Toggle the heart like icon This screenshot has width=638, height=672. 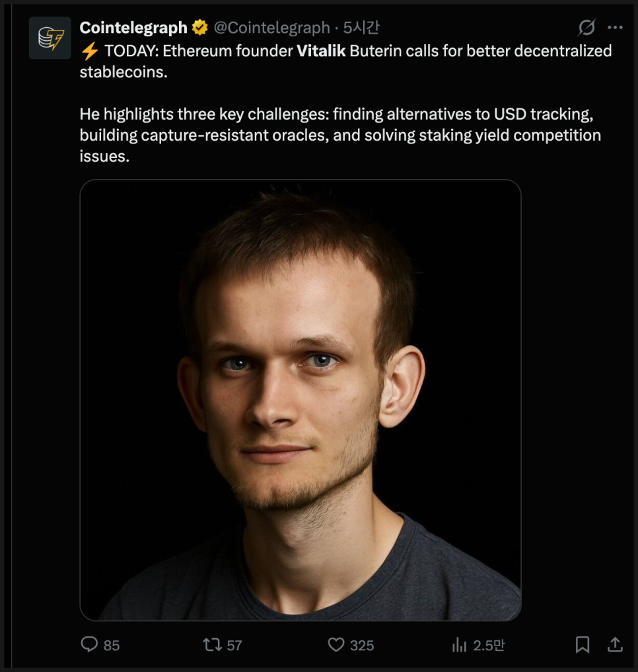click(x=337, y=644)
